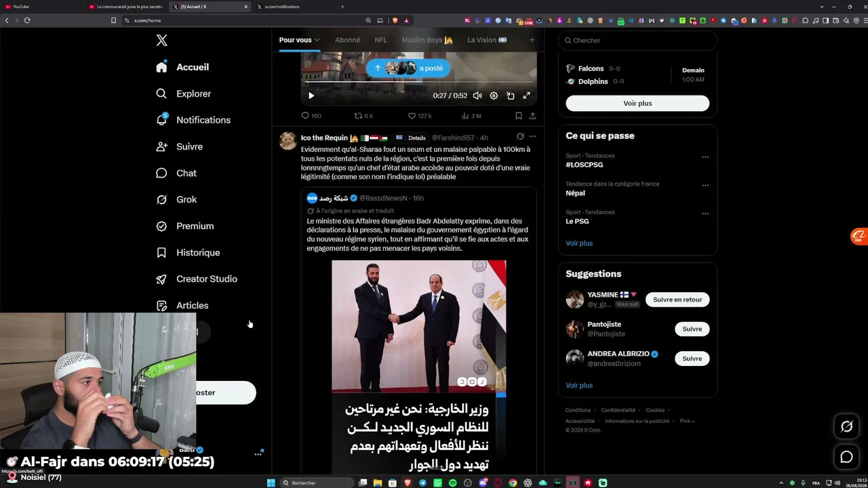Mute the video with the volume icon
Viewport: 868px width, 488px height.
[477, 96]
